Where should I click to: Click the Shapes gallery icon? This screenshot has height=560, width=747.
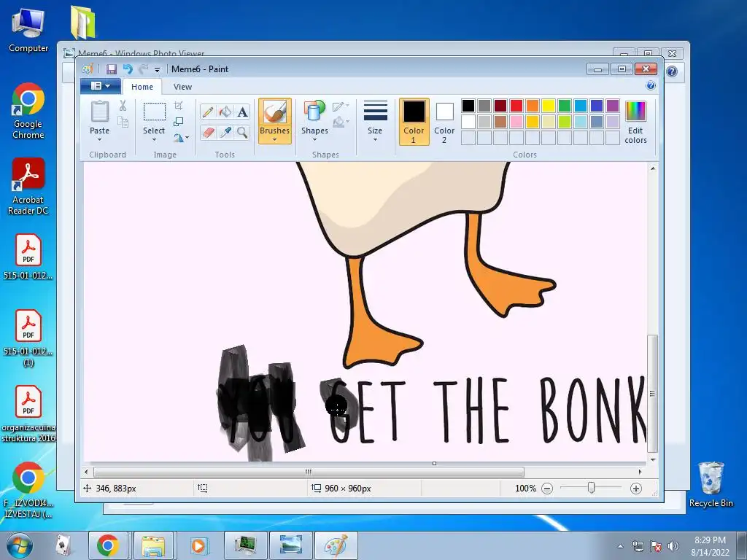[x=314, y=112]
